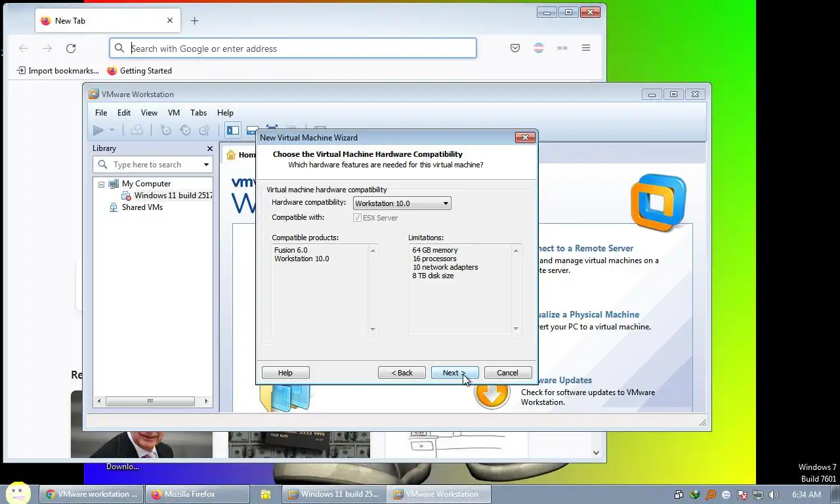The image size is (840, 504).
Task: Select Workstation 10.0 in Compatible products list
Action: click(x=302, y=259)
